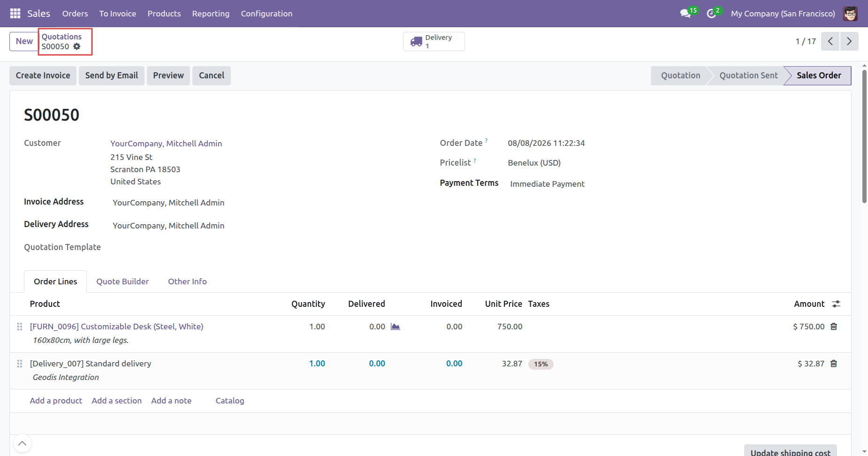Open the YourCompany, Mitchell Admin customer link
This screenshot has width=868, height=456.
(x=166, y=144)
